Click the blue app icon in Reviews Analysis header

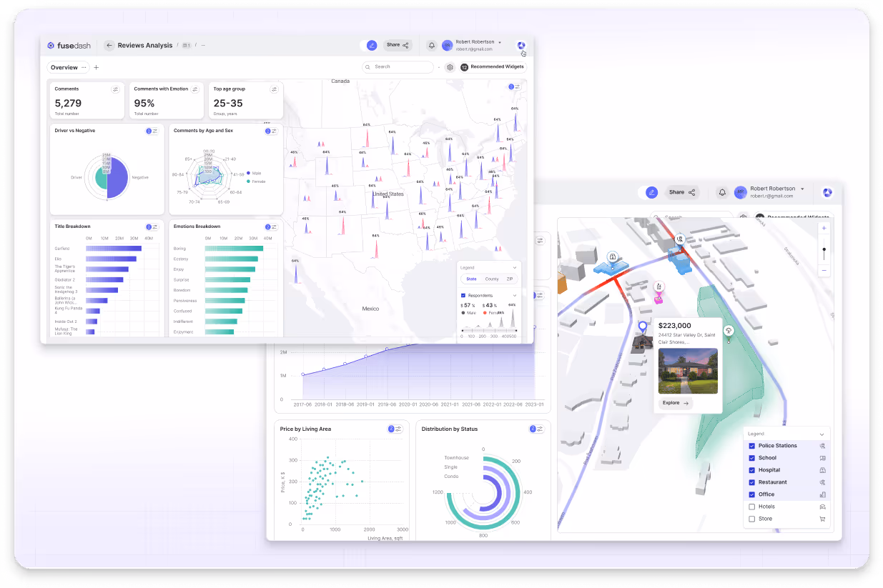tap(522, 45)
